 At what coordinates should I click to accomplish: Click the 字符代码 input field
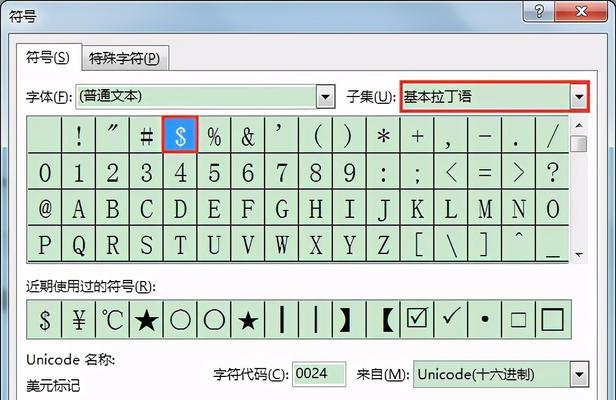click(x=319, y=374)
